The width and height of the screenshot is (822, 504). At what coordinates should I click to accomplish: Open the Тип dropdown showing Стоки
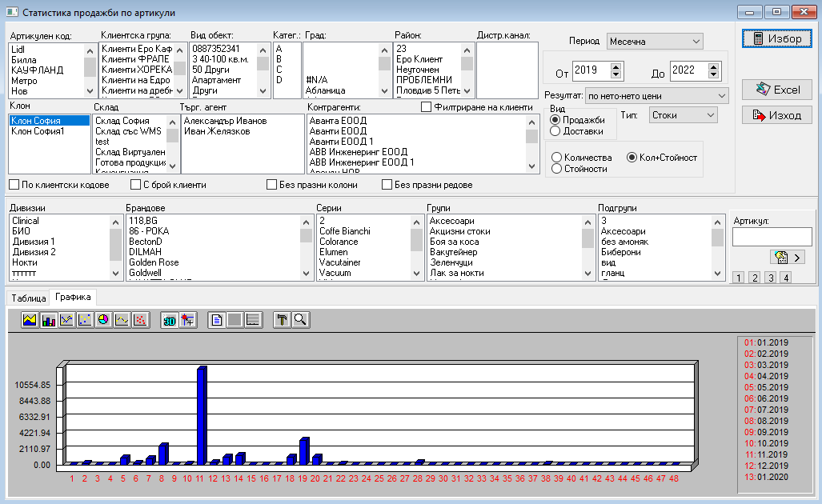click(683, 115)
